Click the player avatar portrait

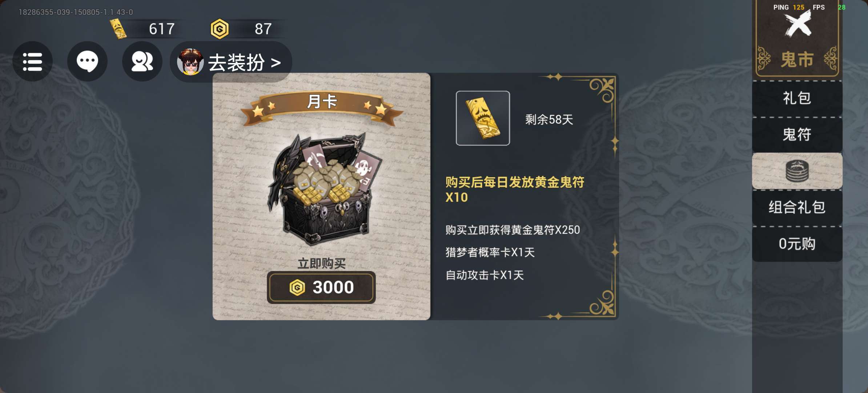[x=190, y=62]
